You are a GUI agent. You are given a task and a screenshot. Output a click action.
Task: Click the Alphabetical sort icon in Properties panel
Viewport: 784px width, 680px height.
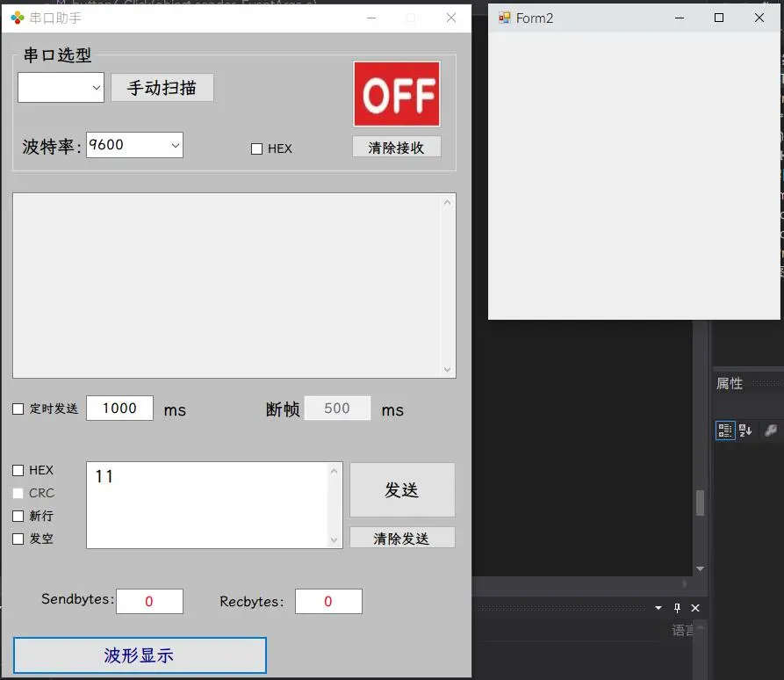coord(746,430)
